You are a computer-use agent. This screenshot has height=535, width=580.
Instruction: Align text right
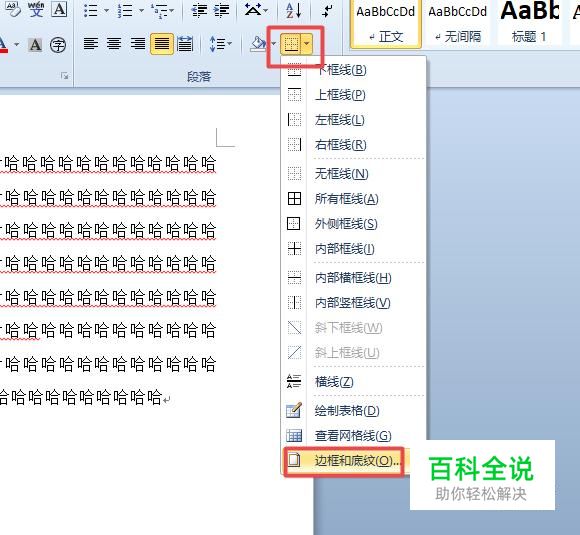tap(138, 44)
